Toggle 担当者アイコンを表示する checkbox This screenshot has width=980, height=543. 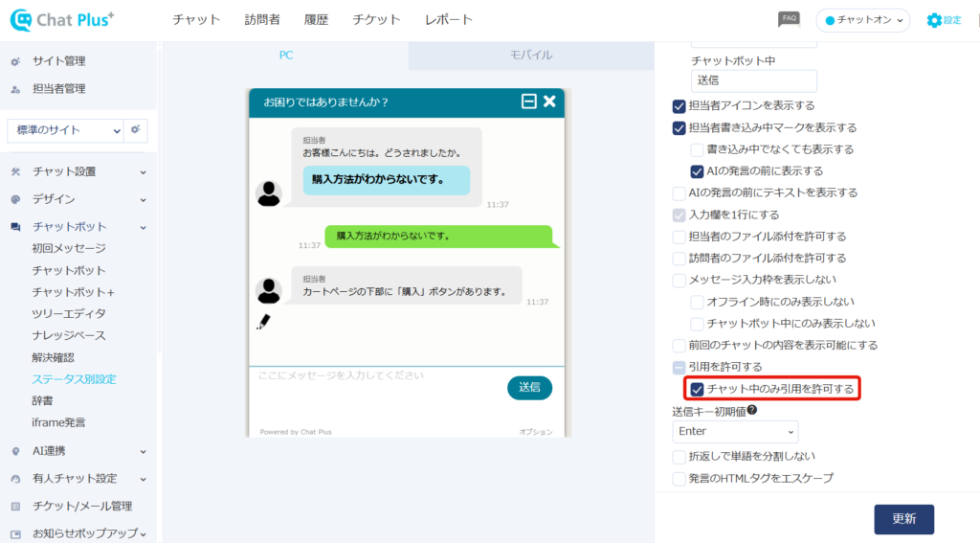(679, 106)
